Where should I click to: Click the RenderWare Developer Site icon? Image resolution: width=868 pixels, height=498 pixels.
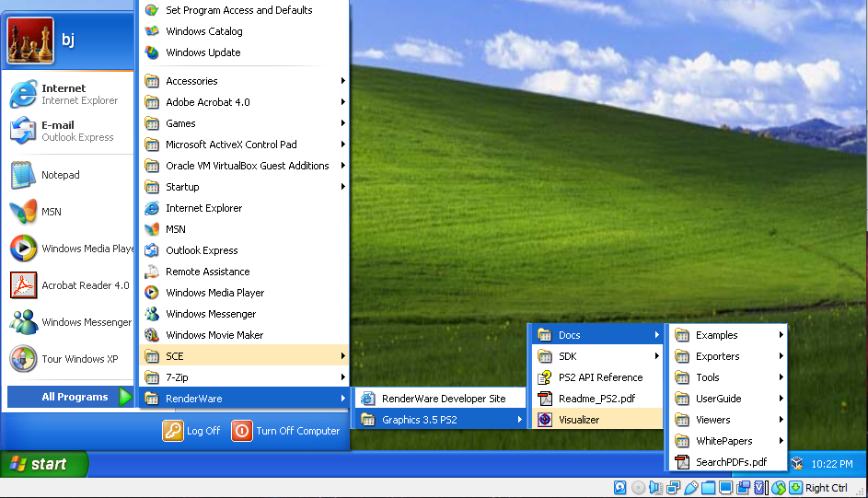(368, 399)
